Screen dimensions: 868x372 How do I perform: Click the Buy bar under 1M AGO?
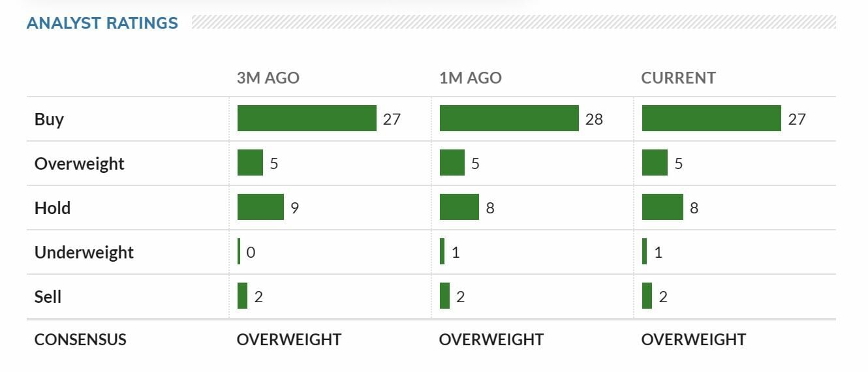(509, 118)
